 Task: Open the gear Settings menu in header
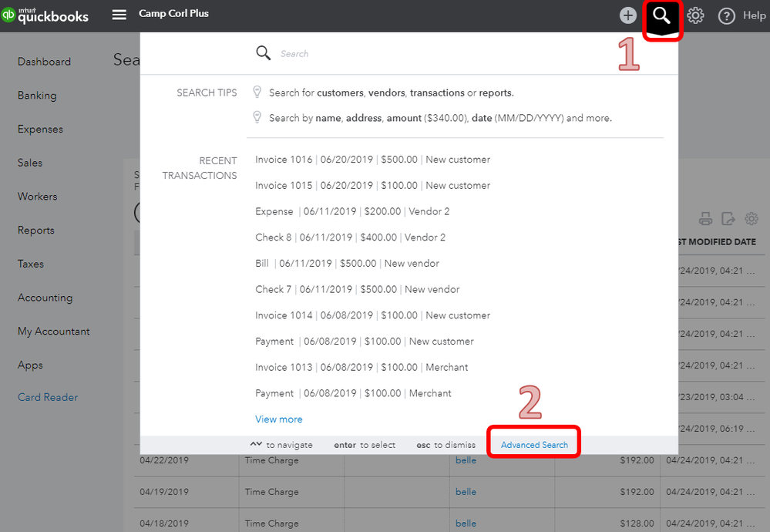coord(695,15)
